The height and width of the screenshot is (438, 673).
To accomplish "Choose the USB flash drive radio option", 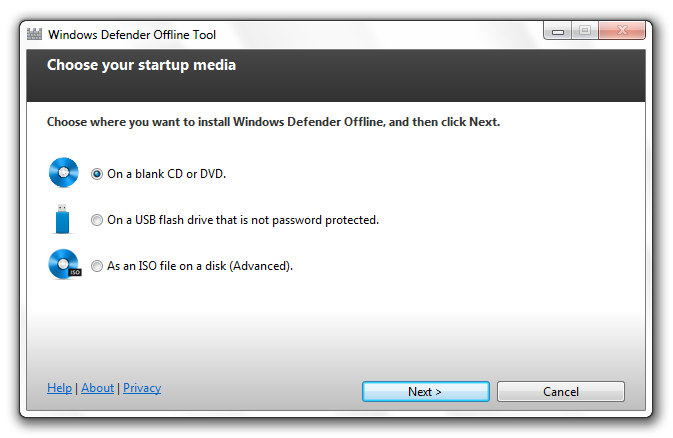I will (x=97, y=220).
